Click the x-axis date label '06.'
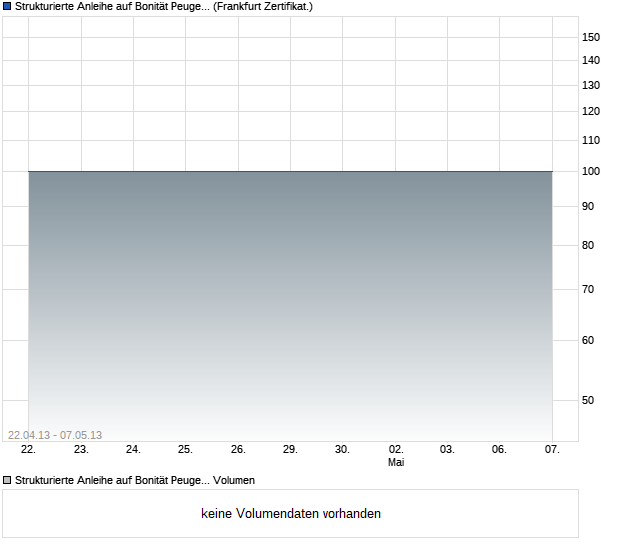The image size is (620, 546). click(499, 450)
